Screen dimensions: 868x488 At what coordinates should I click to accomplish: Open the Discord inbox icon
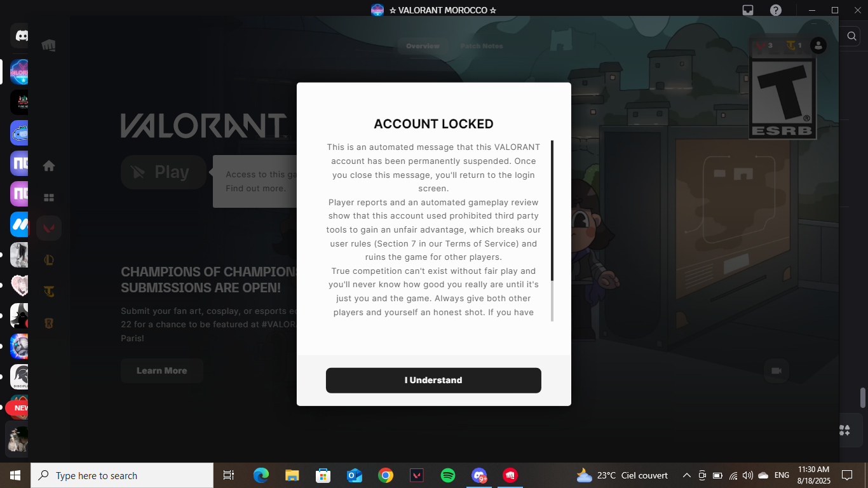(748, 10)
